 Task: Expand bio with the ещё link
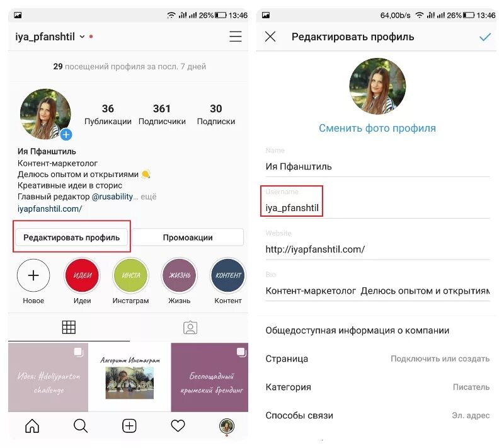tap(149, 197)
